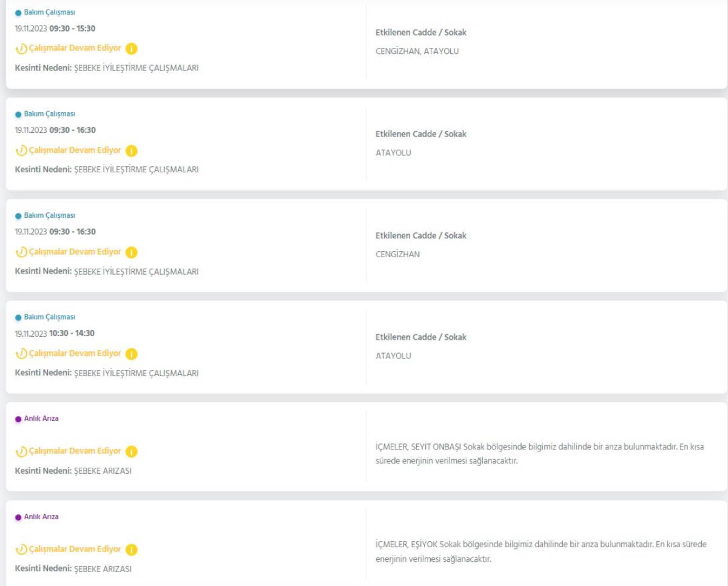Click the info icon on the ATAYOLU 09:30 - 16:30 card
This screenshot has height=586, width=728.
pyautogui.click(x=132, y=150)
